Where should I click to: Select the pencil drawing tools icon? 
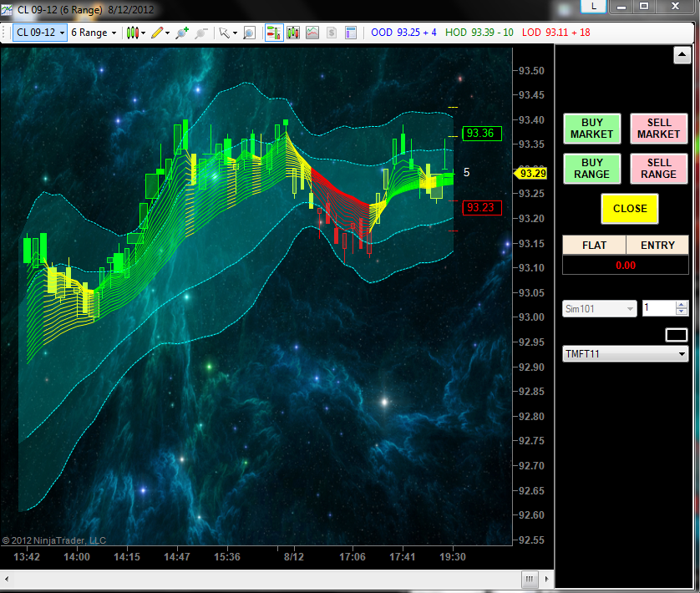157,33
